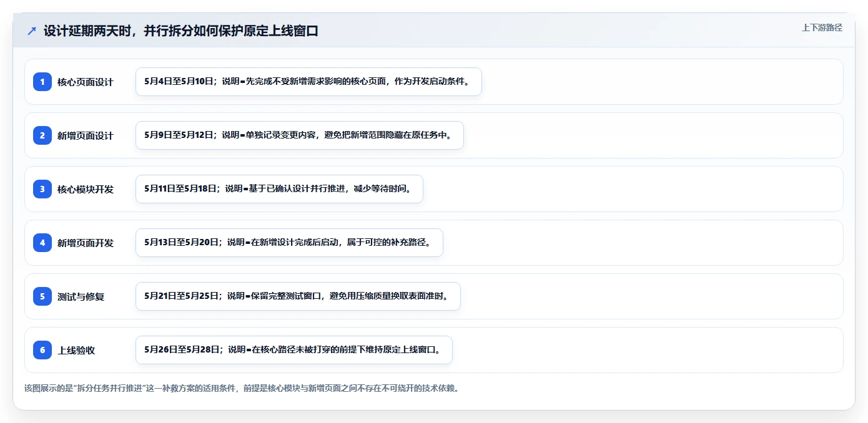Click the 测试与修复 step label

pyautogui.click(x=81, y=296)
